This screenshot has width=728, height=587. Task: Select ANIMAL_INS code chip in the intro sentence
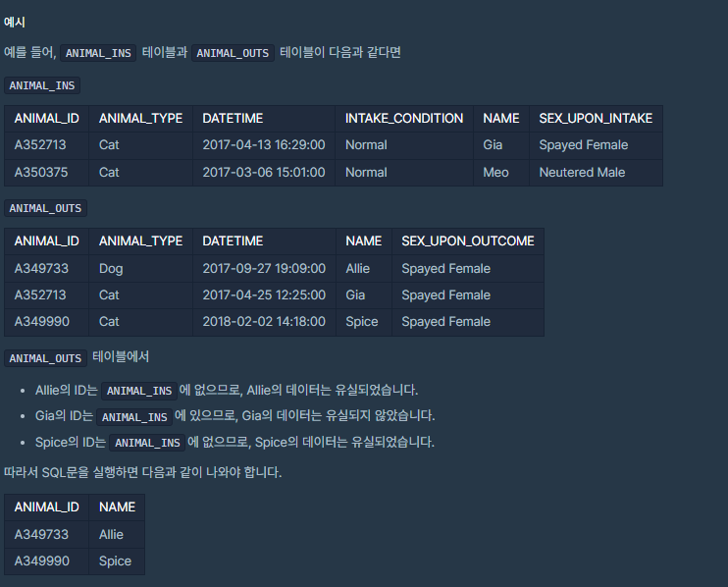tap(98, 53)
